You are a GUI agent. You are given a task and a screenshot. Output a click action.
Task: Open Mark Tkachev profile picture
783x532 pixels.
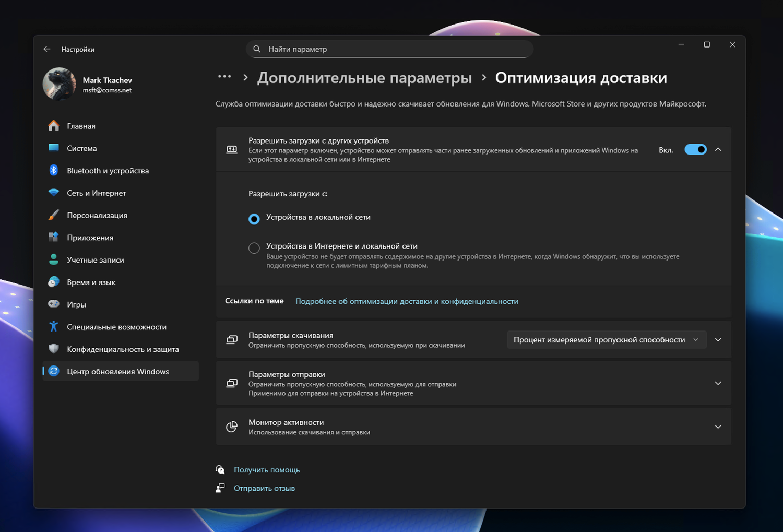pos(59,84)
